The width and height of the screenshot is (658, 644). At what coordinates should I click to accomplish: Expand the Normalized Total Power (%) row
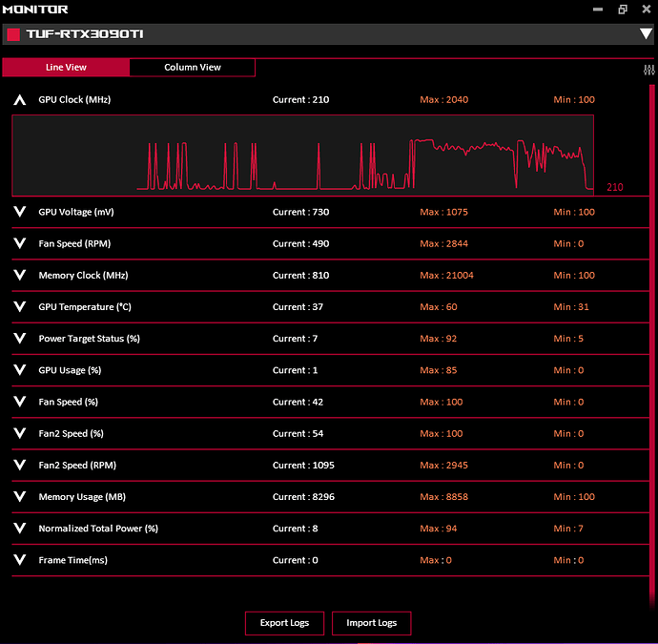click(x=19, y=529)
